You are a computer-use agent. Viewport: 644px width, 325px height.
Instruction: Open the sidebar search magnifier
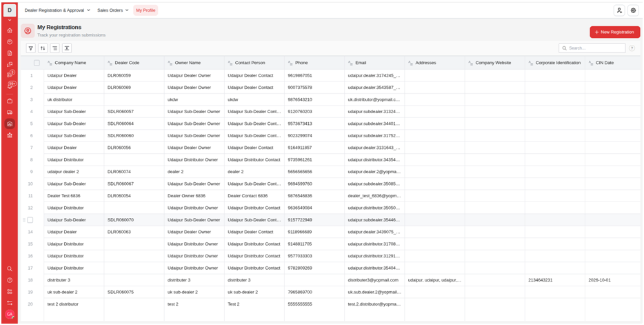[10, 268]
